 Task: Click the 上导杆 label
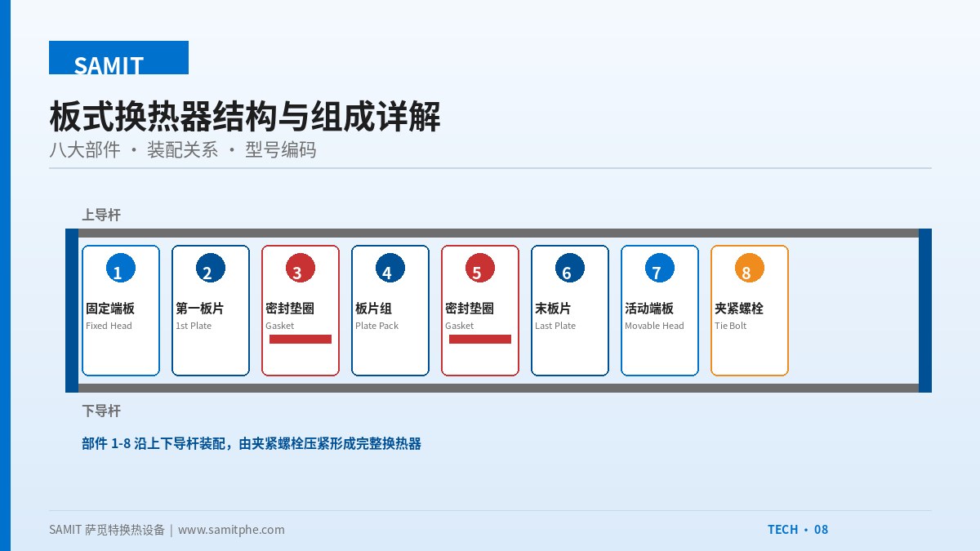(101, 215)
